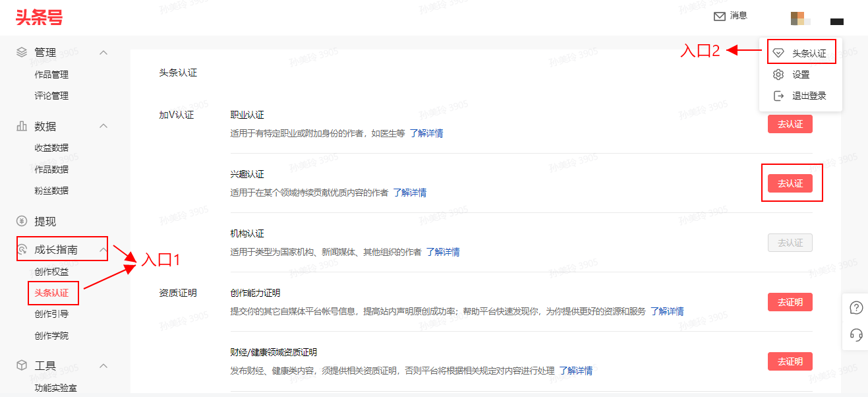This screenshot has height=397, width=868.
Task: Open 粉丝数据 in the sidebar
Action: click(x=51, y=191)
